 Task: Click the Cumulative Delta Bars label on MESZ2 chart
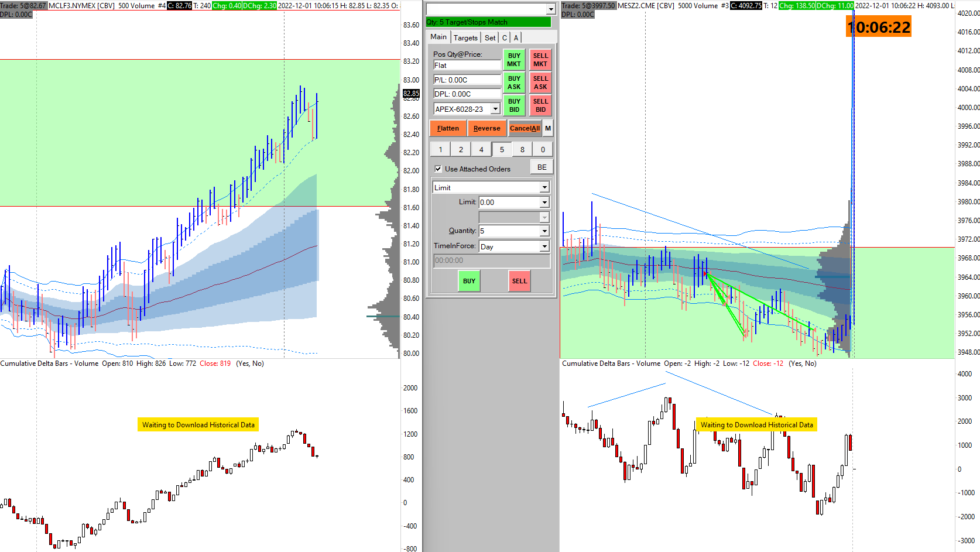(611, 364)
